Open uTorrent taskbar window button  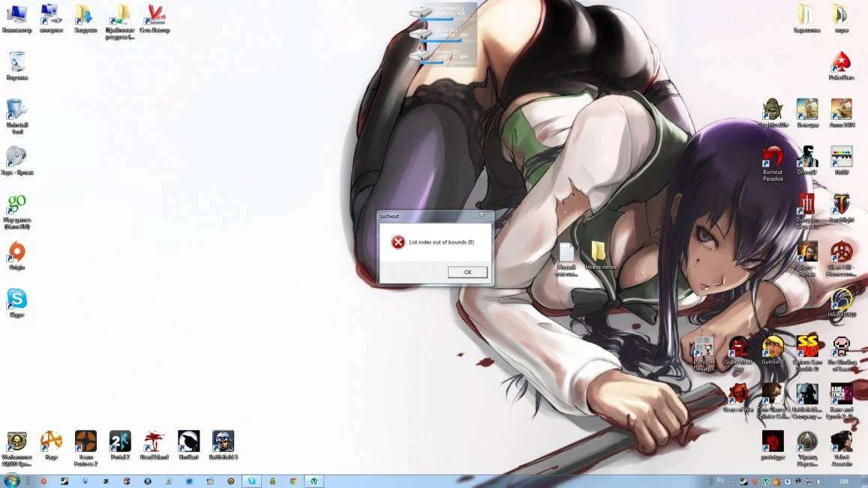click(x=314, y=481)
